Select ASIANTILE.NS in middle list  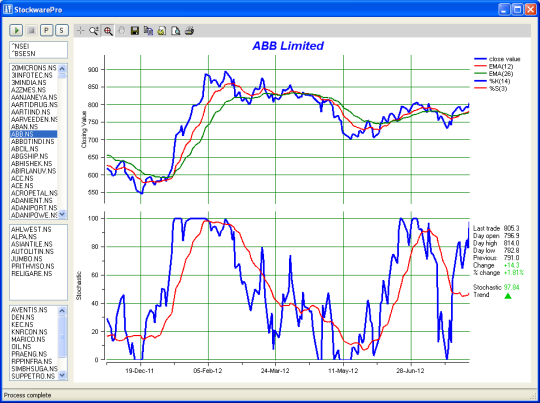pos(32,244)
